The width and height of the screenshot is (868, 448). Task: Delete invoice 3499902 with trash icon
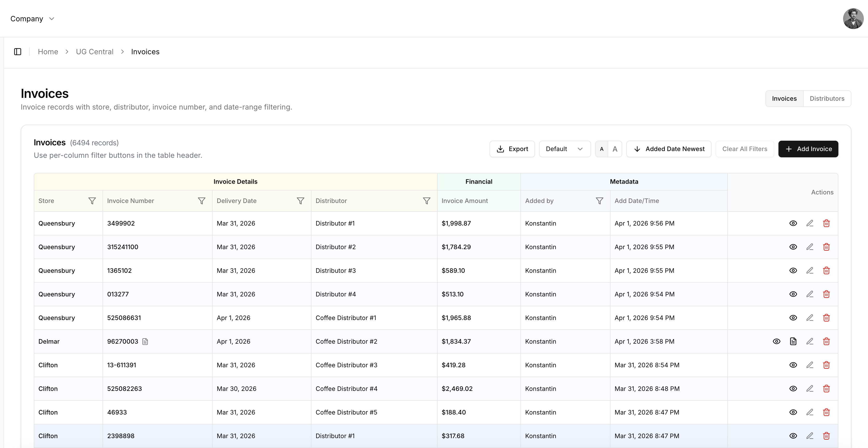826,223
